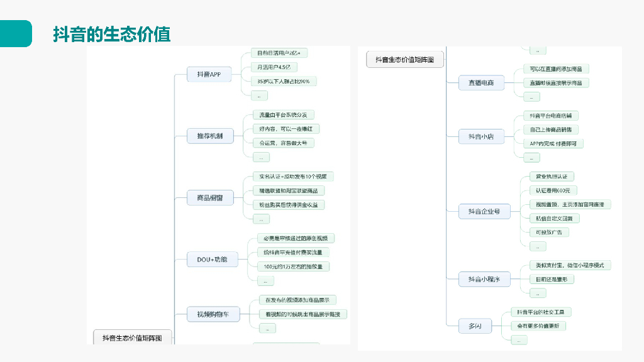Click the 实名认证+成功发布10个视频 node

pyautogui.click(x=293, y=177)
